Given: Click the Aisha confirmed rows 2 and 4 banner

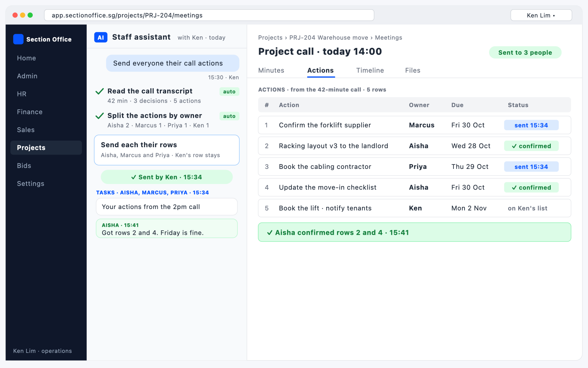Looking at the screenshot, I should tap(415, 232).
